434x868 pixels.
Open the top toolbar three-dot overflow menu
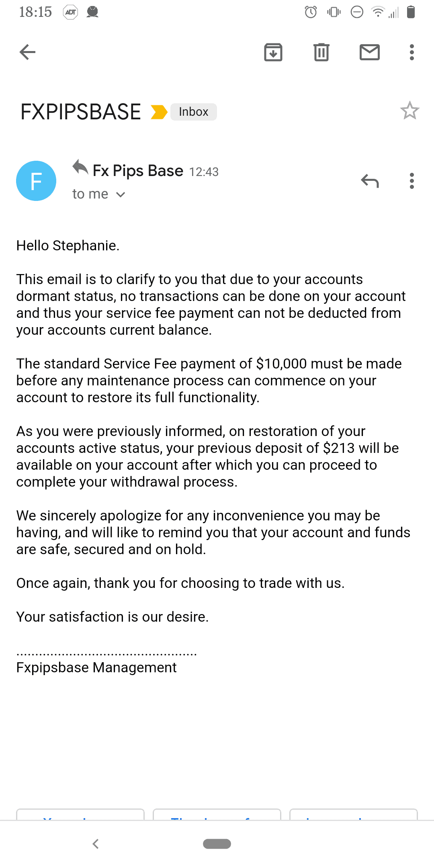point(411,52)
